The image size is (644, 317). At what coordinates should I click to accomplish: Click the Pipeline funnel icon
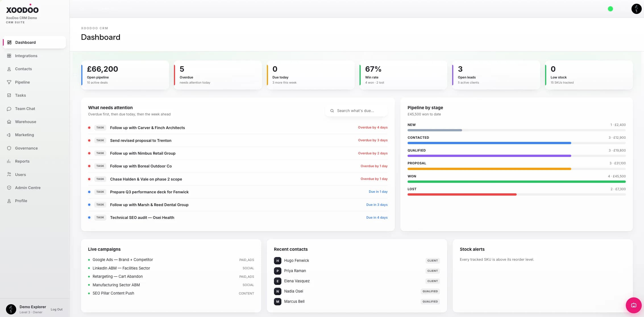coord(9,82)
